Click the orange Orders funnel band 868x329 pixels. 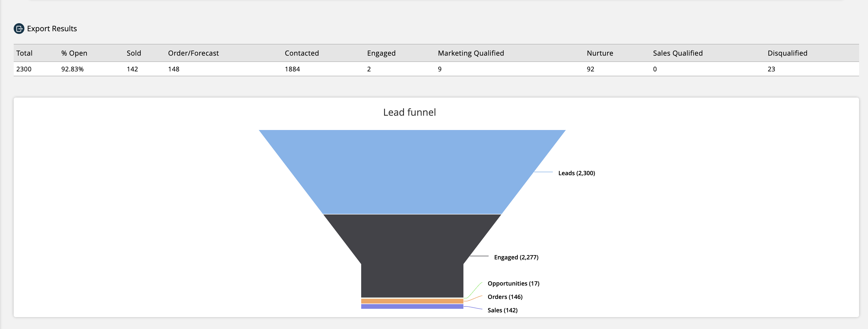point(412,301)
